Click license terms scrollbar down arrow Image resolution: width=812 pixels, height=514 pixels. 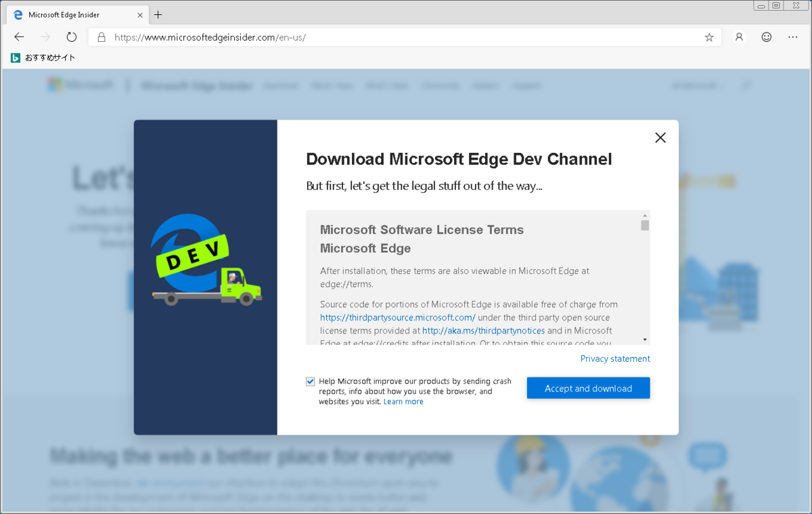645,340
